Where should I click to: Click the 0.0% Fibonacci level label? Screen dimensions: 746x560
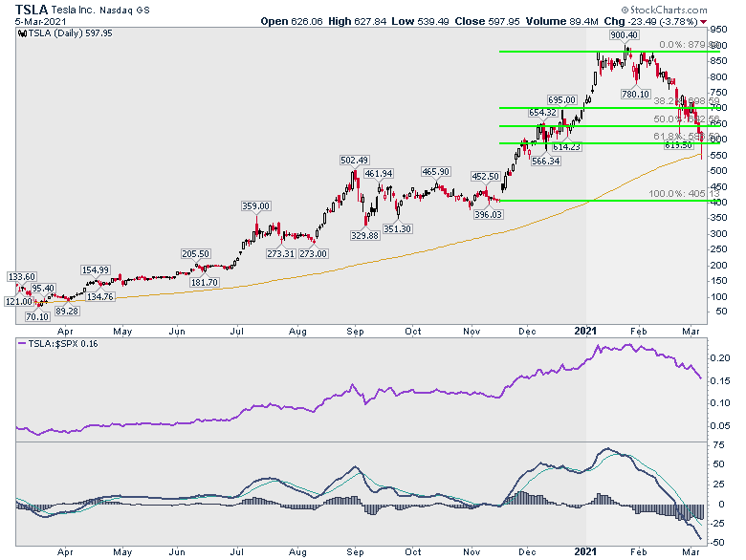pyautogui.click(x=690, y=44)
